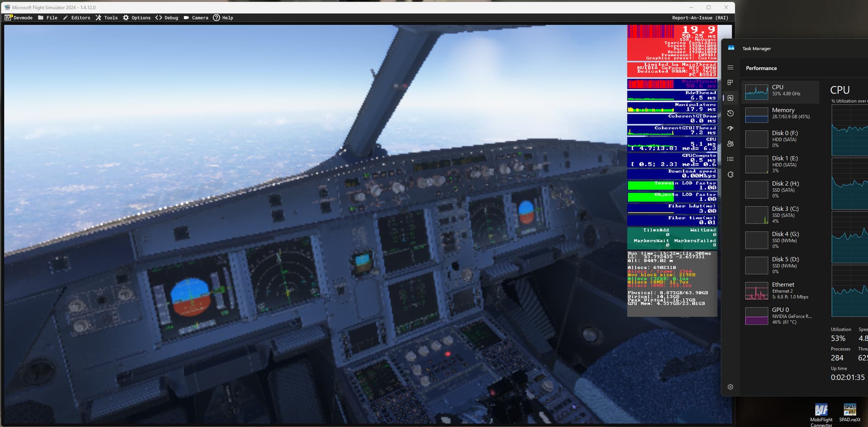Click the Debug code brackets icon
This screenshot has width=868, height=427.
pos(159,18)
